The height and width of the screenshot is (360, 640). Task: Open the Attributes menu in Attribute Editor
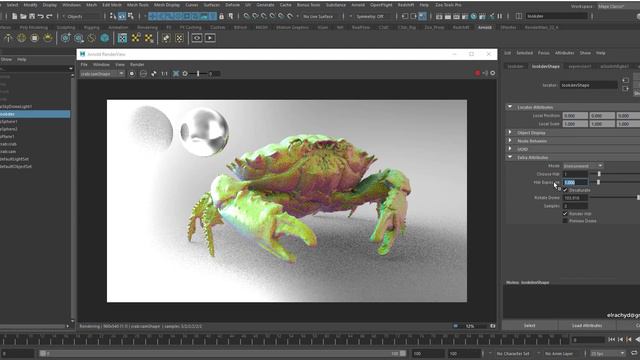[565, 53]
